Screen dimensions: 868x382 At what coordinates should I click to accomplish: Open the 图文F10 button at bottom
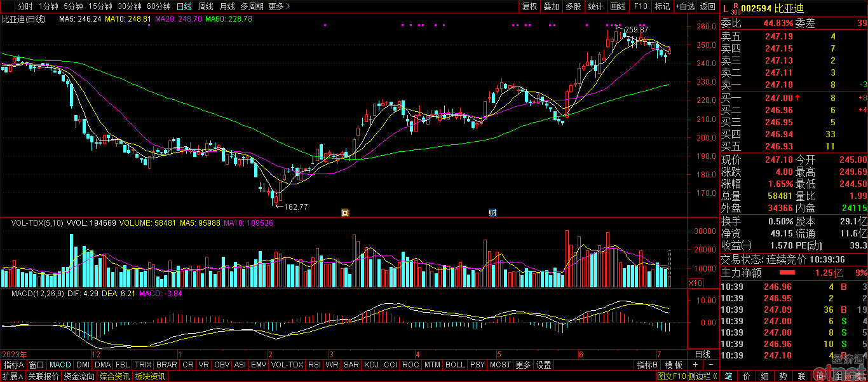(x=670, y=376)
